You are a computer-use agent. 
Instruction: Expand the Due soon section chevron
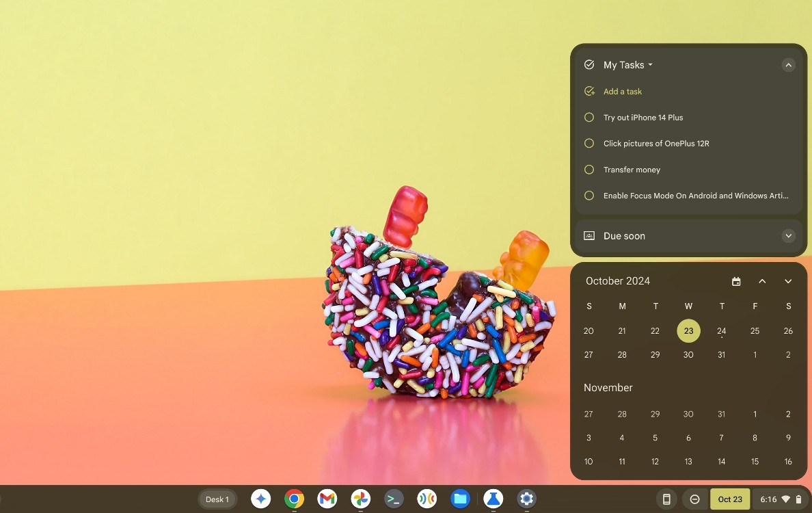point(788,236)
